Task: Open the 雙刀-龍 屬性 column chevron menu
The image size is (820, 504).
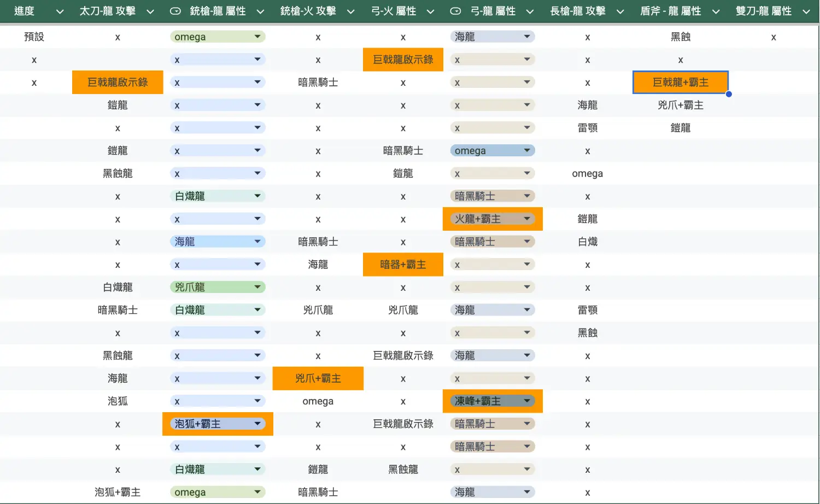Action: pos(806,11)
